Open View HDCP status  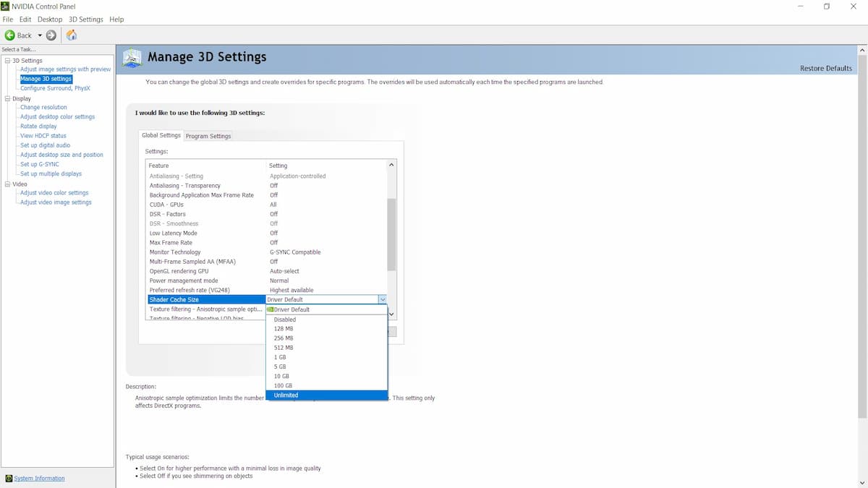[x=43, y=136]
